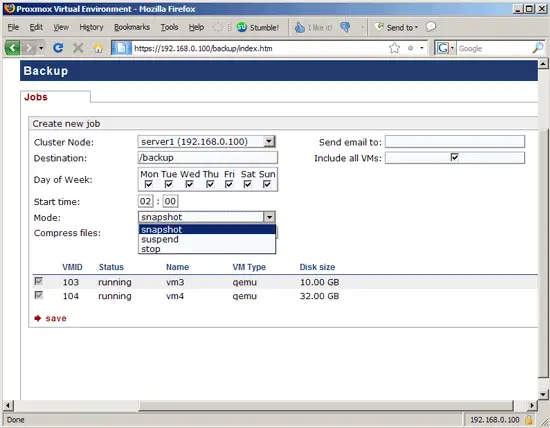This screenshot has height=428, width=550.
Task: Click the green browser Back arrow
Action: (13, 48)
